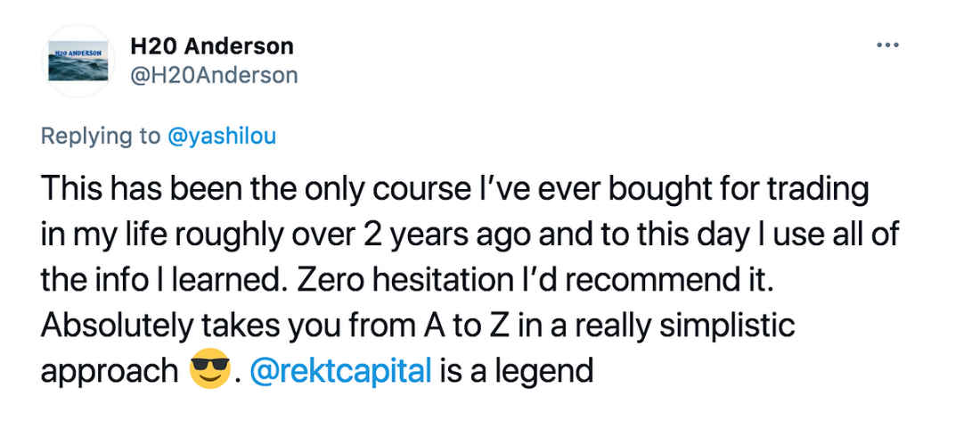This screenshot has width=980, height=421.
Task: Click the 'Replying to' label
Action: pos(102,137)
